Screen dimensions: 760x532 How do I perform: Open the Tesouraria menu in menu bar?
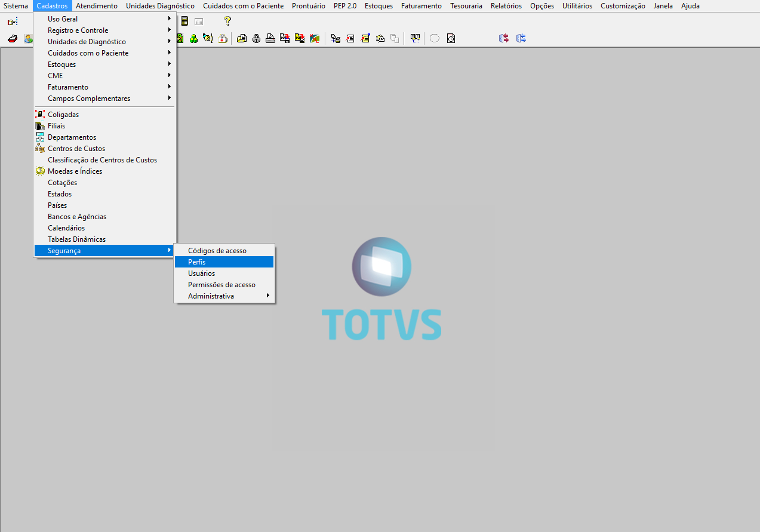point(466,6)
